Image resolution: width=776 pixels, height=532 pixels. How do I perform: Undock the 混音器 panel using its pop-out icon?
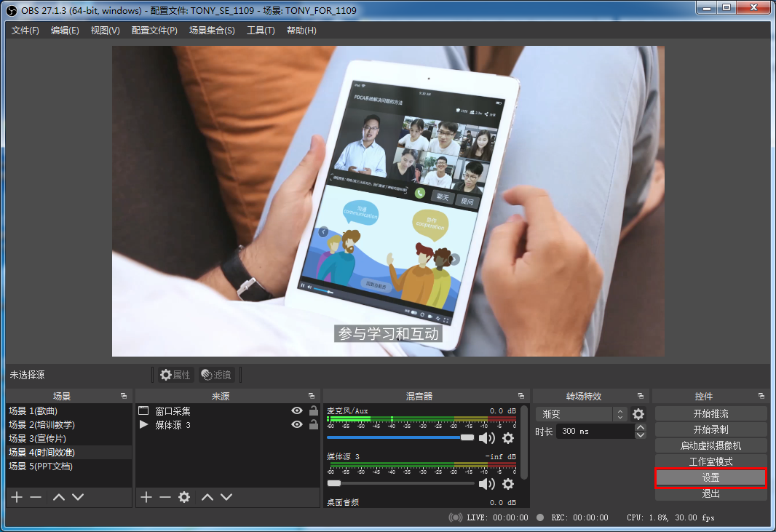521,396
